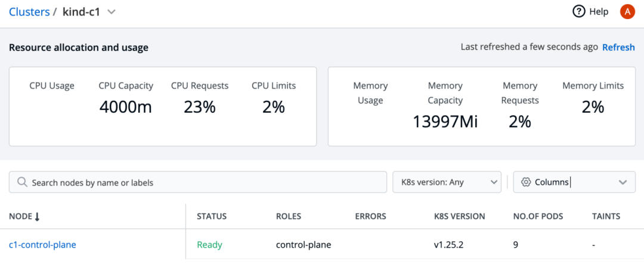The width and height of the screenshot is (644, 268).
Task: Expand the kind-c1 cluster chevron
Action: tap(111, 12)
